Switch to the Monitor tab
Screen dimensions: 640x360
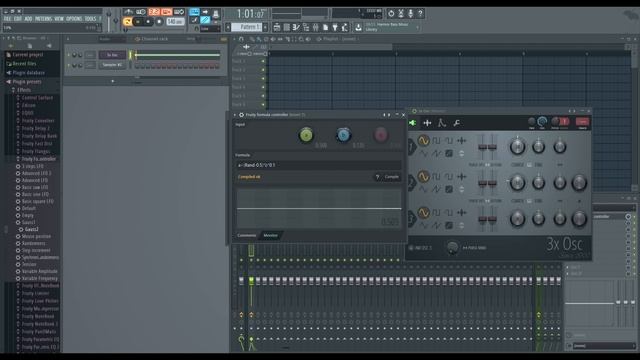pos(271,236)
